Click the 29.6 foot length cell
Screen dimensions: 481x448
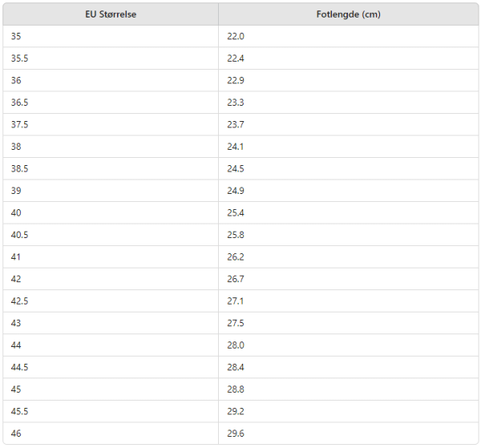236,434
